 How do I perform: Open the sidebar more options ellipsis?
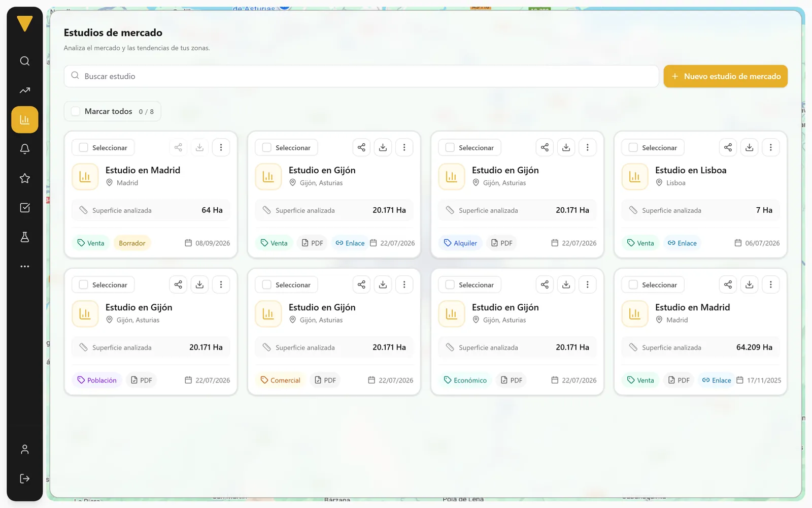[25, 266]
